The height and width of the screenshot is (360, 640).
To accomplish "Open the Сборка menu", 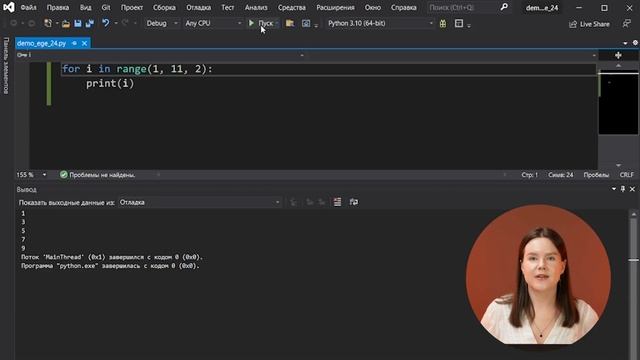I will click(x=164, y=7).
